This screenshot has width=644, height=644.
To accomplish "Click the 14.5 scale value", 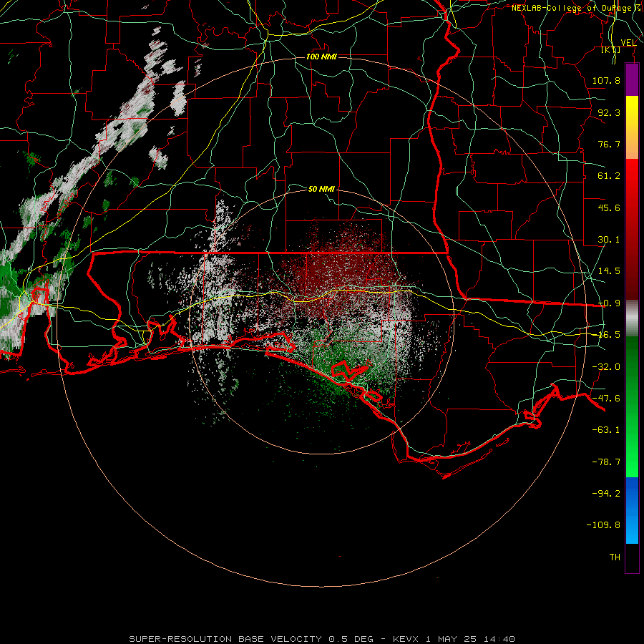I will 609,271.
